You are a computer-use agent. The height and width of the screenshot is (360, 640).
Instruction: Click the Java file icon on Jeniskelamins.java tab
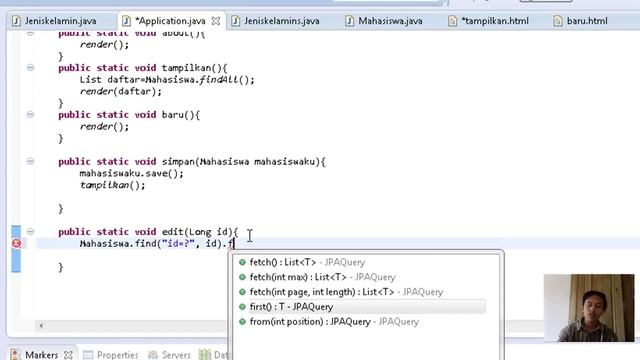coord(236,21)
